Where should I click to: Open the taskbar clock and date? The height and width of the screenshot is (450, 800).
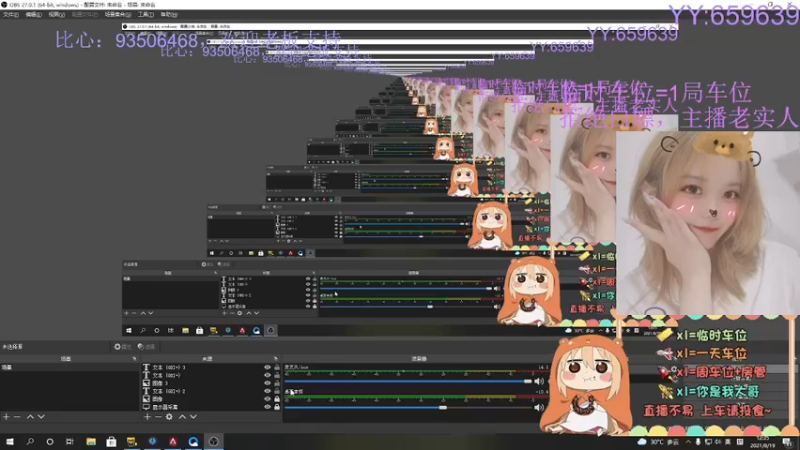(x=763, y=442)
